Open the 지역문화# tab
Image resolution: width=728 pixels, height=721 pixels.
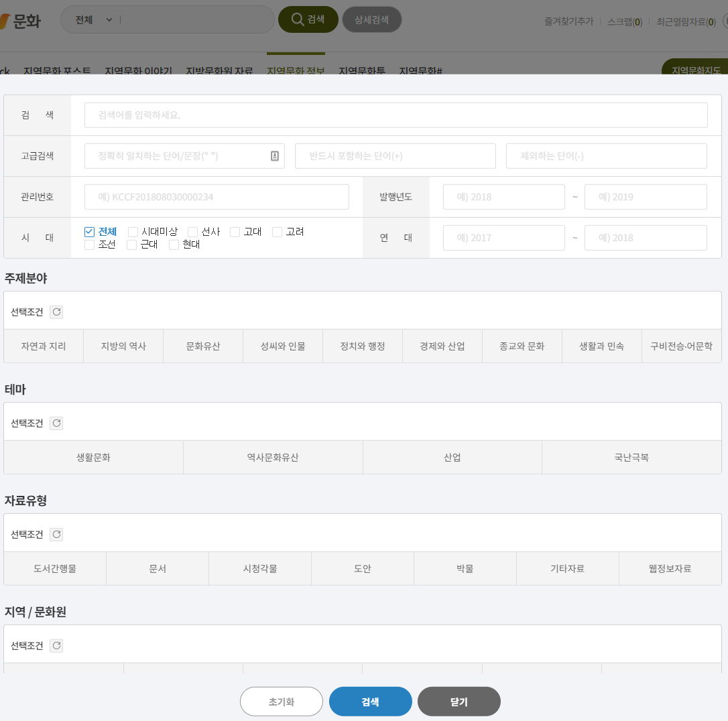click(x=420, y=70)
